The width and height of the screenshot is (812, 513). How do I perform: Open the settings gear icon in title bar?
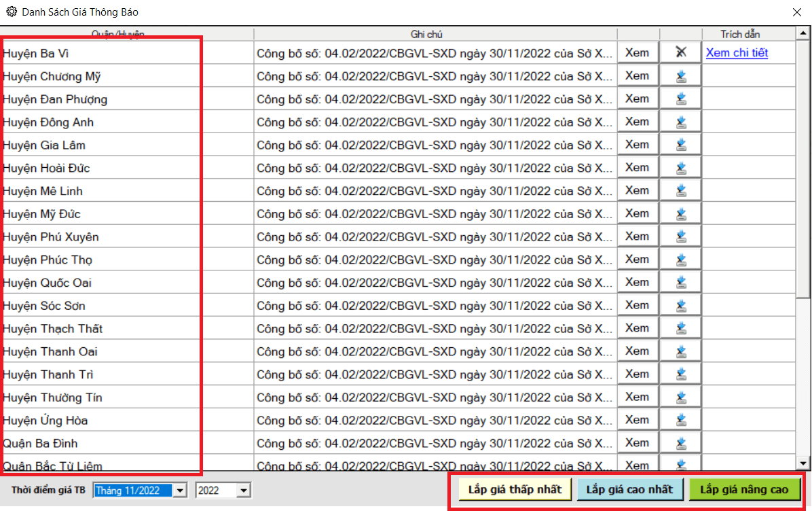(11, 12)
